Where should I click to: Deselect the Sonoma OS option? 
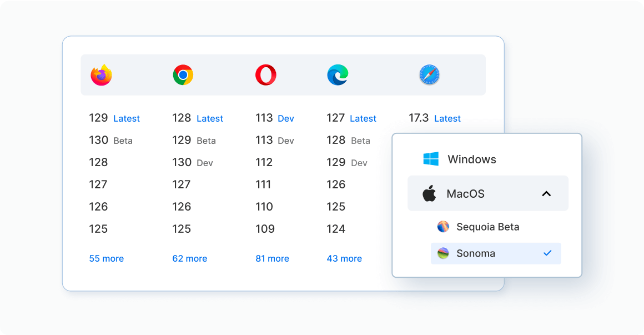click(487, 253)
